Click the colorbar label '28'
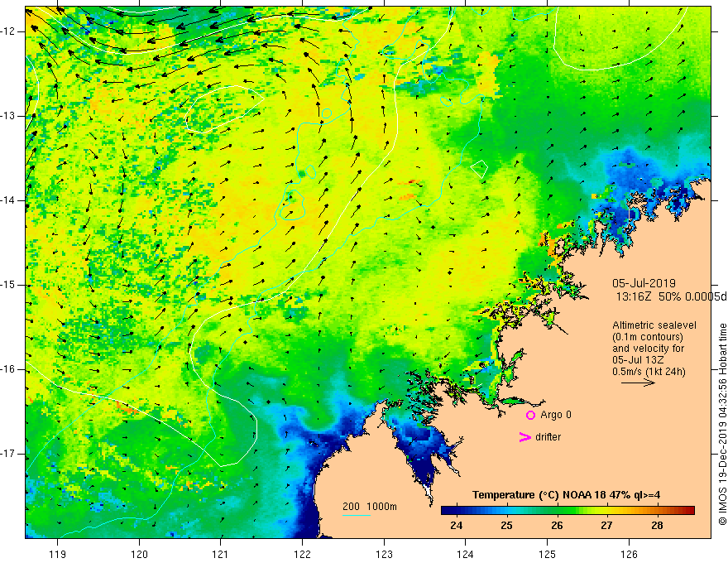Screen dimensions: 728x563 (657, 526)
